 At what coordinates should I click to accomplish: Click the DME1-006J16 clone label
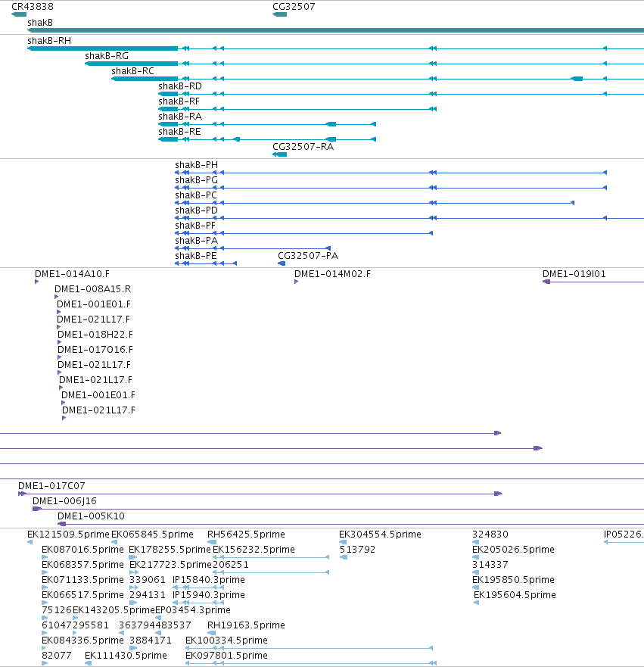click(x=64, y=501)
